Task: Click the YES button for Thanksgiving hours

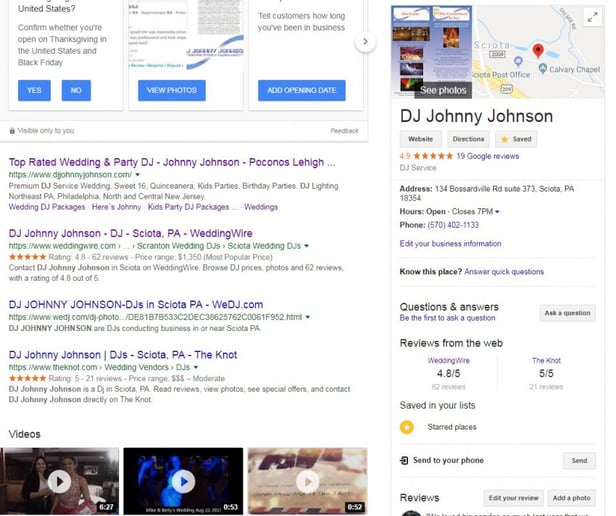Action: pos(34,90)
